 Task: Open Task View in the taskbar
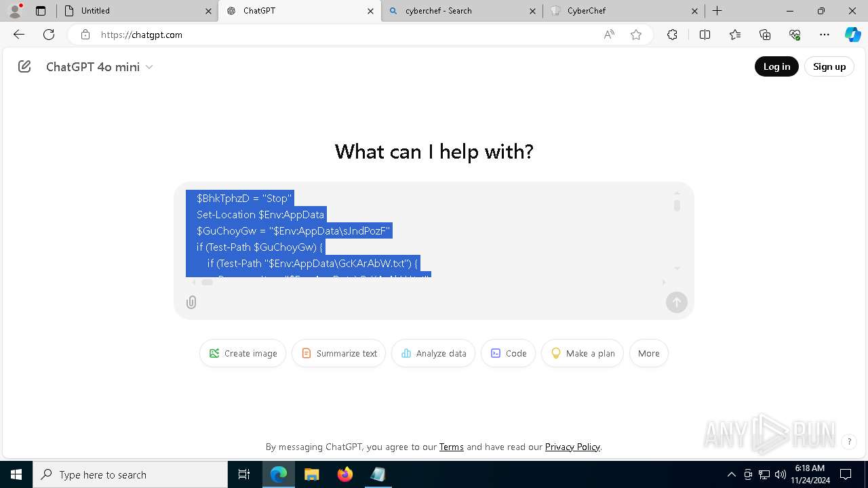[244, 474]
